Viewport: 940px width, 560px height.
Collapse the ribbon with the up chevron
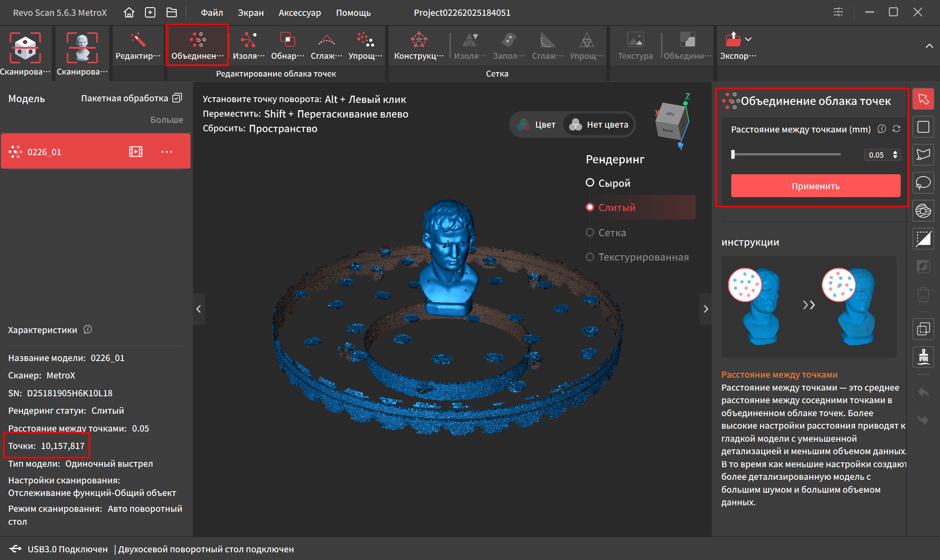(929, 46)
